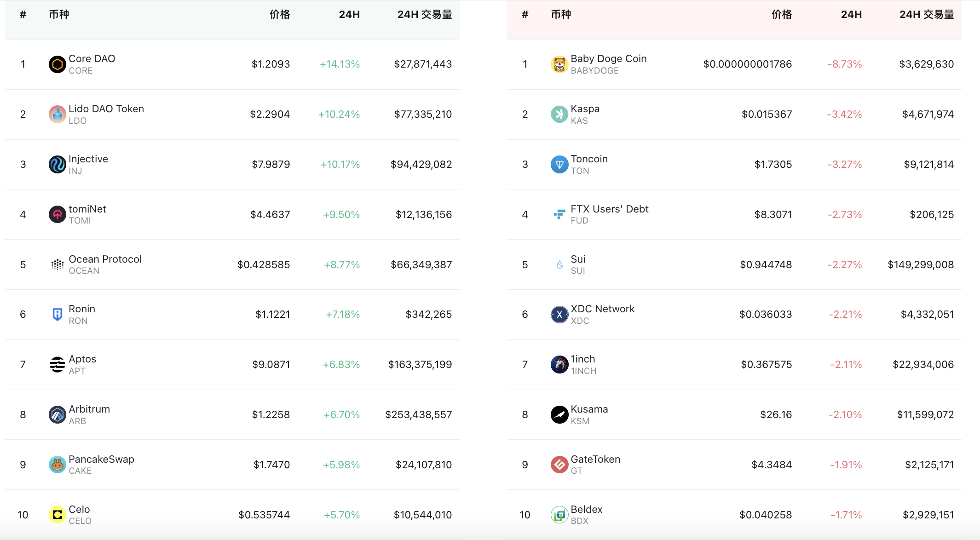The height and width of the screenshot is (540, 980).
Task: Open the Aptos coin page link
Action: point(82,359)
